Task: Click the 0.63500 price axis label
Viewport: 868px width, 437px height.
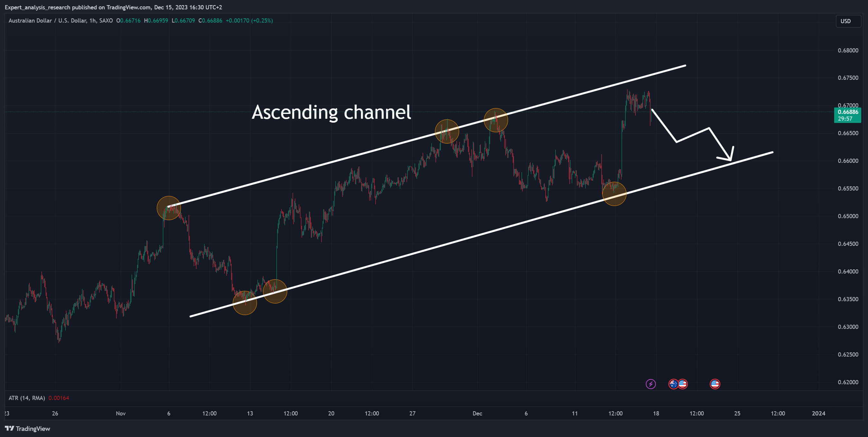Action: 848,299
